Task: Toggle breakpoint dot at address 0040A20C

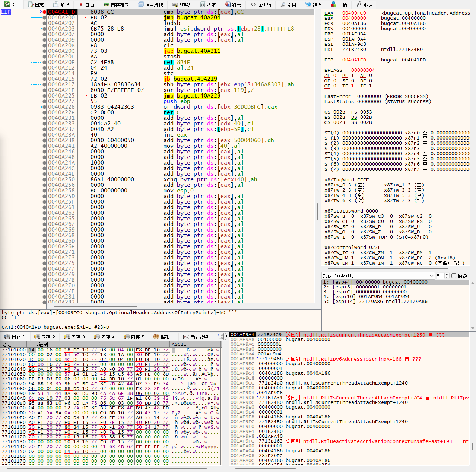Action: point(44,51)
